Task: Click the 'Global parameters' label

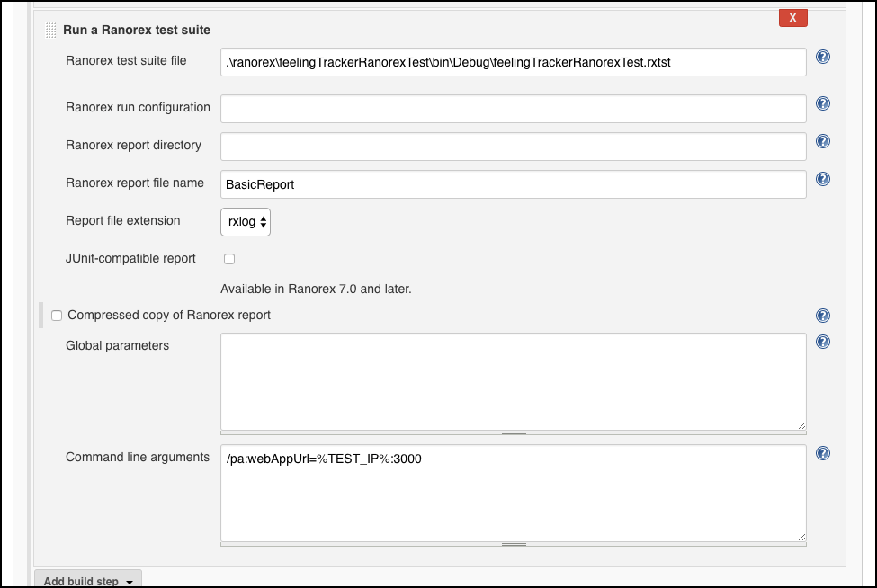Action: [118, 345]
